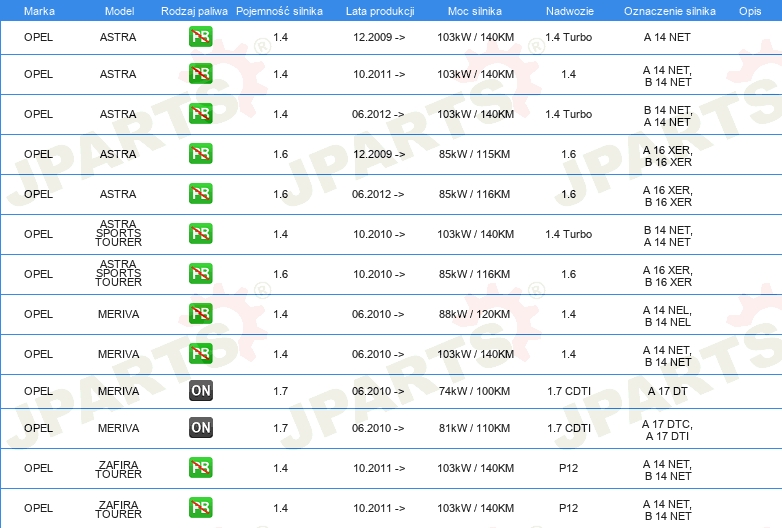Click petrol icon in Astra 06.2012 1.6 row
The height and width of the screenshot is (528, 782).
coord(200,193)
